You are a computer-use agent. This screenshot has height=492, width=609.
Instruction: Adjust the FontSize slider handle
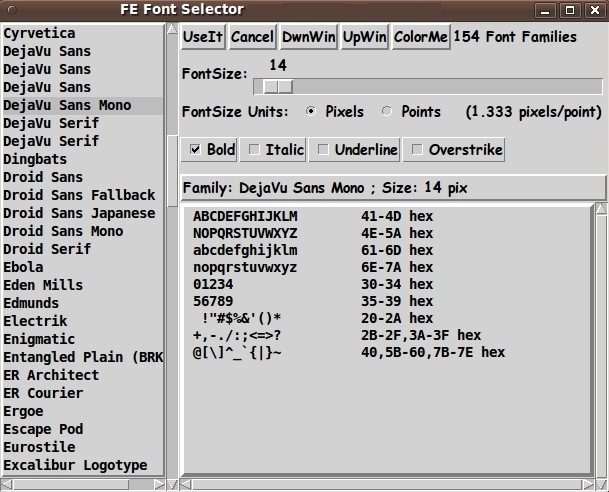point(277,87)
